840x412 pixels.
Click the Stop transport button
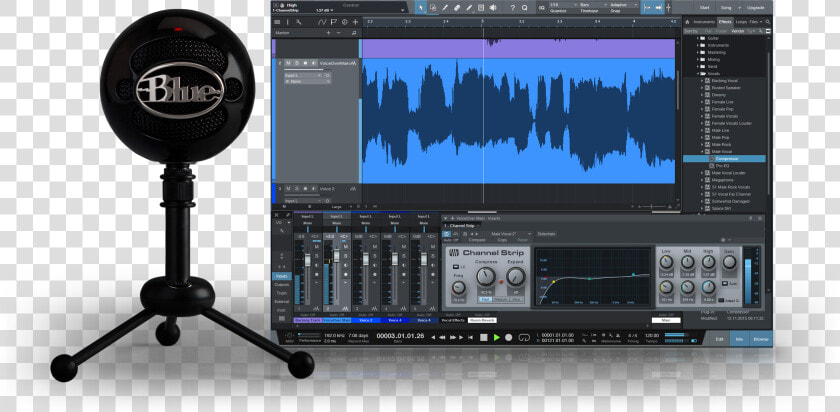(x=483, y=338)
